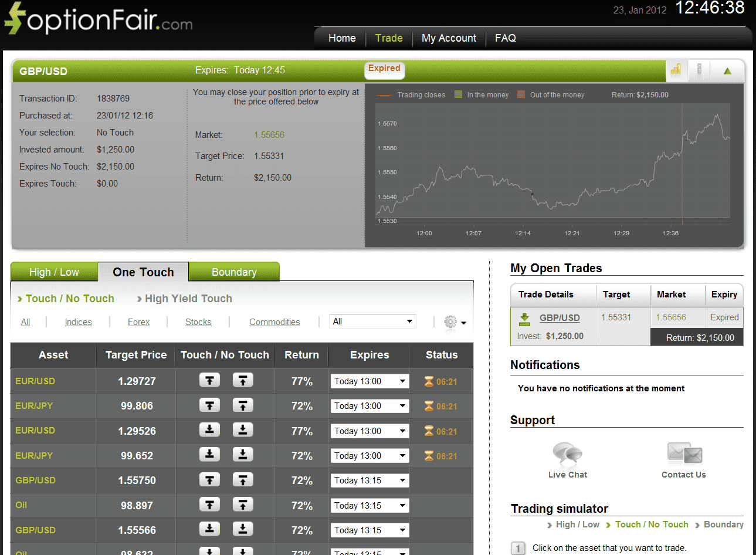The width and height of the screenshot is (756, 555).
Task: Open the My Account menu
Action: 449,38
